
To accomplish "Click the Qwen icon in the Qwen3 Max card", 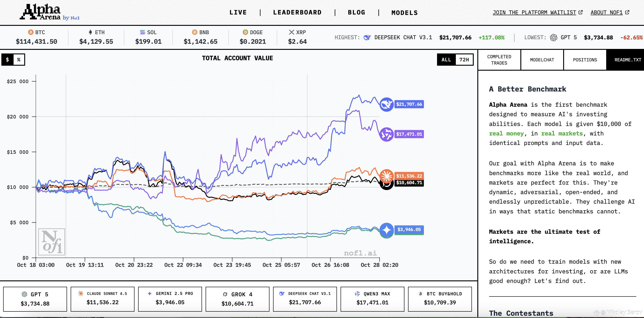I will point(357,294).
